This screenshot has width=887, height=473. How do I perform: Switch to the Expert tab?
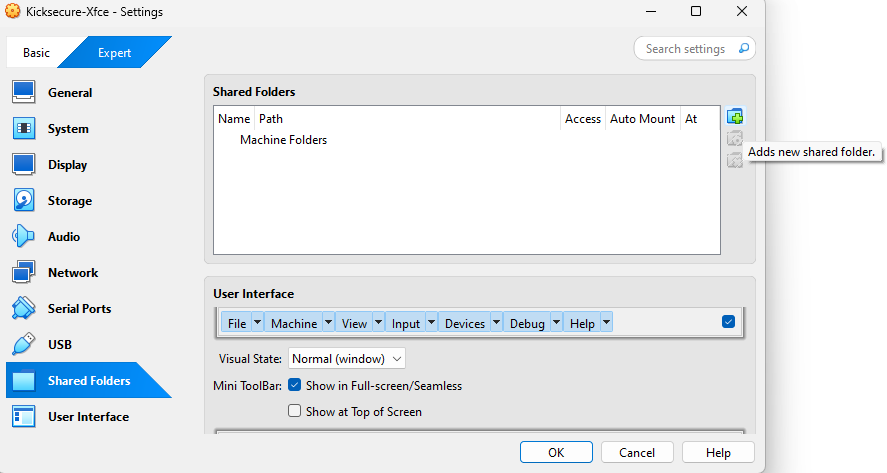[x=115, y=53]
